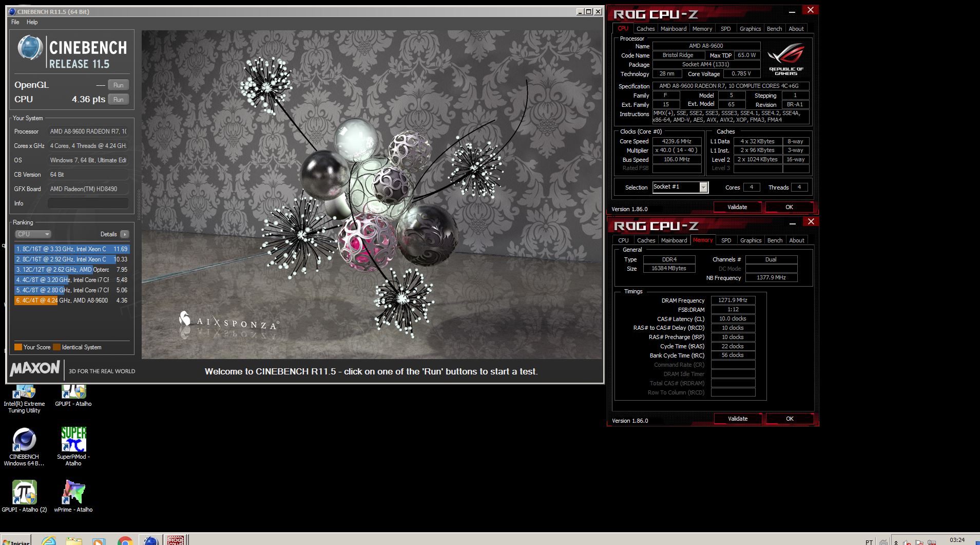980x545 pixels.
Task: Click Validate in the lower CPU-Z window
Action: click(x=738, y=419)
